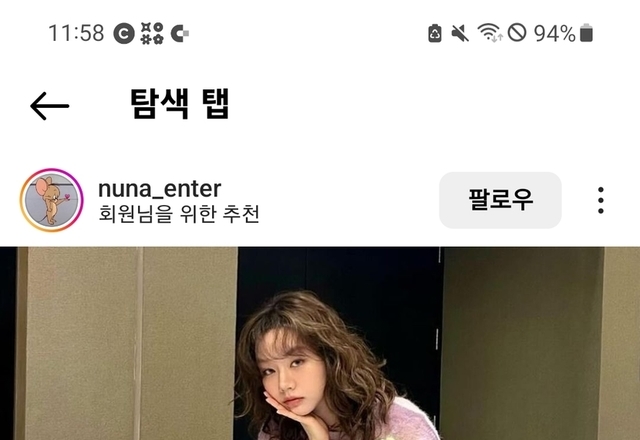Tap the 탐색 탭 header title
This screenshot has width=640, height=440.
tap(180, 104)
